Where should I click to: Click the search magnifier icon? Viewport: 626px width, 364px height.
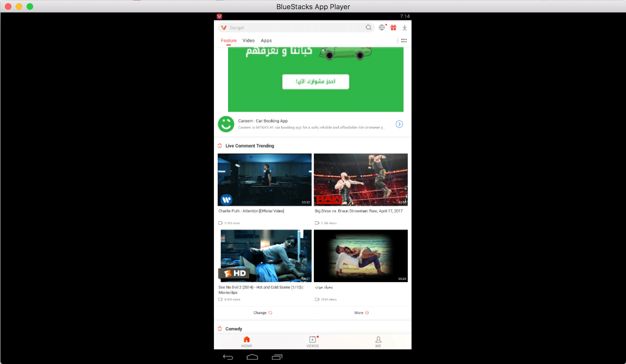(368, 27)
